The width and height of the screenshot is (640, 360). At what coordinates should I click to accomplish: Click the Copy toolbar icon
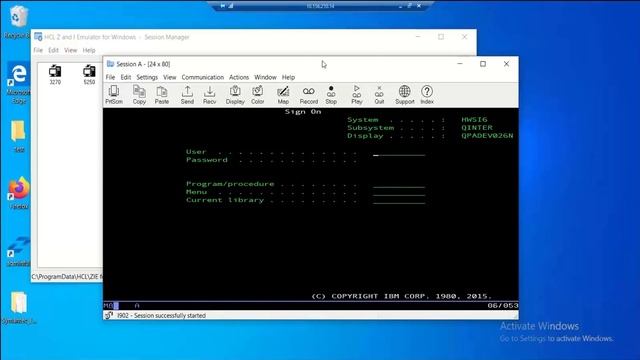tap(139, 95)
